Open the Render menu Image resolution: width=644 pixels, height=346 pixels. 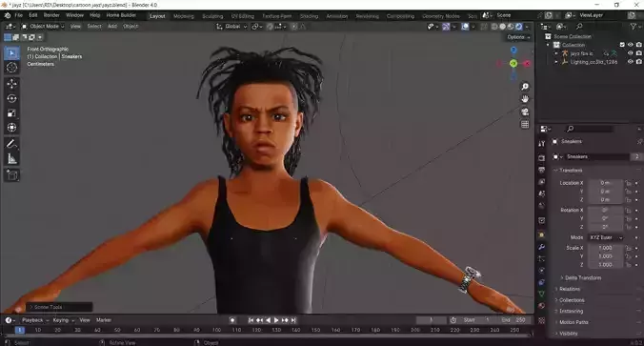(x=51, y=15)
